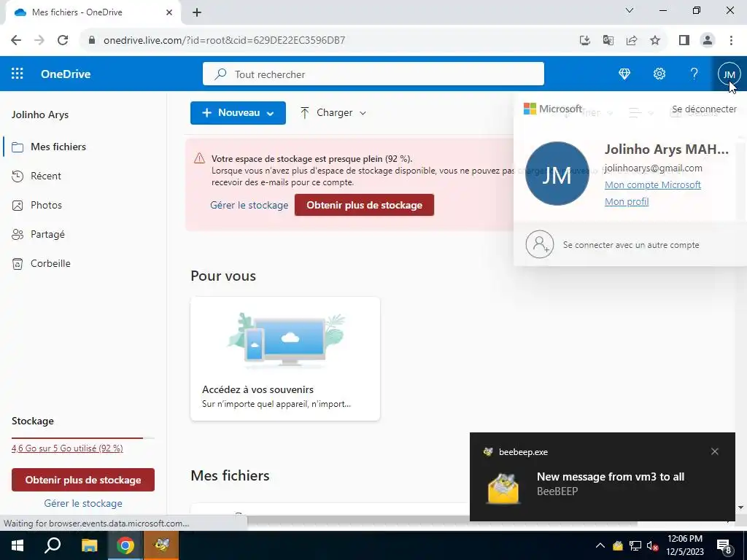The image size is (747, 560).
Task: Click the site lock icon in address bar
Action: tap(92, 40)
